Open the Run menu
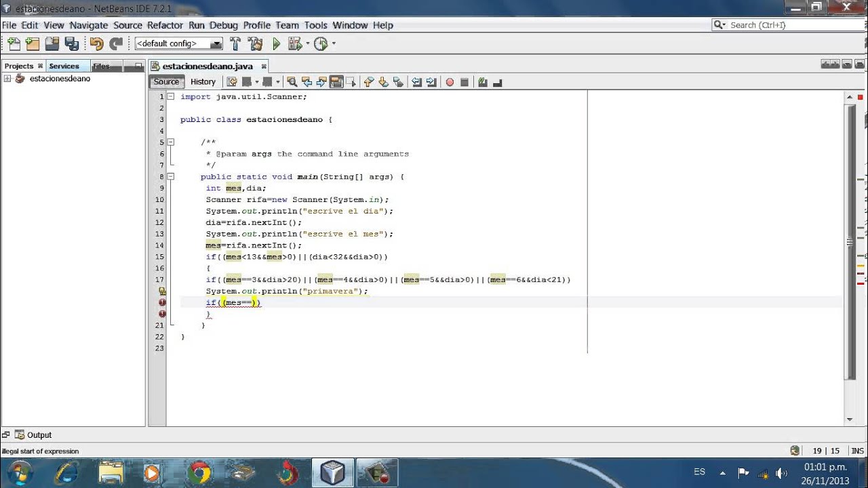The image size is (868, 488). pyautogui.click(x=197, y=25)
